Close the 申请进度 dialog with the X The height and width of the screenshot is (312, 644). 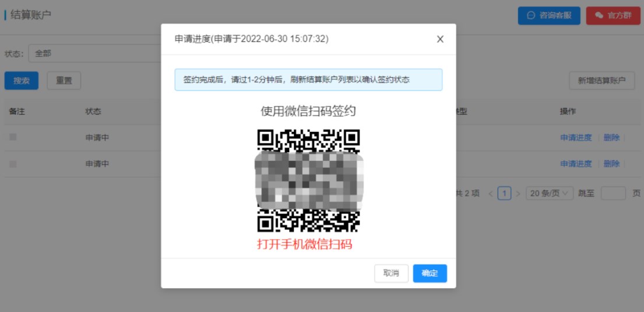(x=440, y=39)
